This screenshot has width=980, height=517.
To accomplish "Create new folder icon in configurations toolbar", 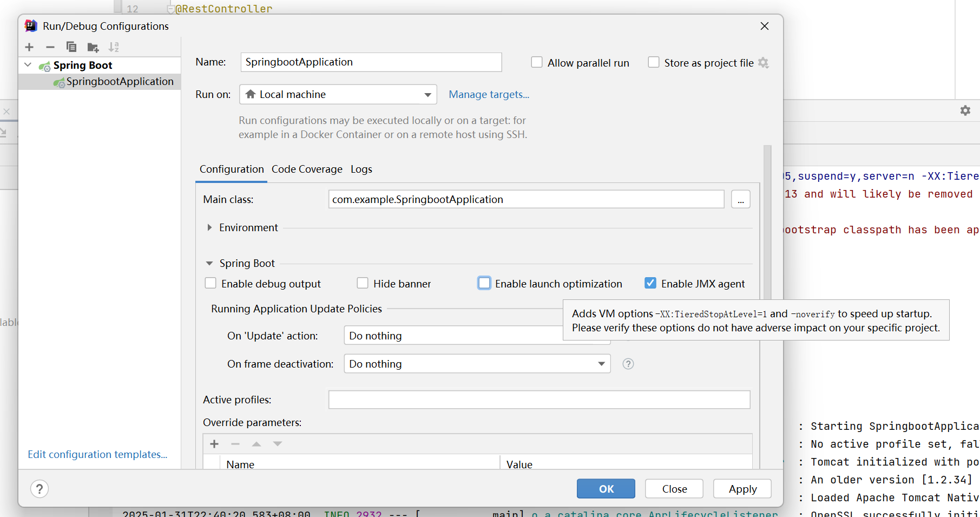I will point(93,47).
